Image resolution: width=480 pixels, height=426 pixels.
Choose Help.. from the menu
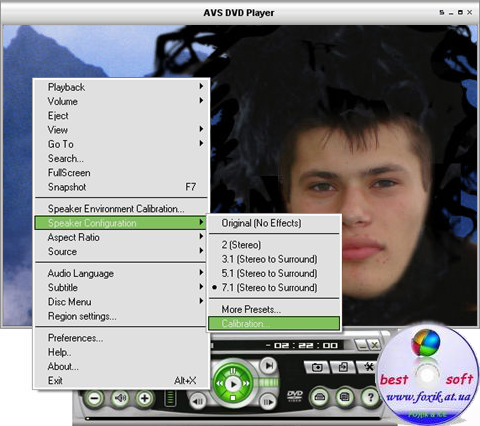click(122, 352)
